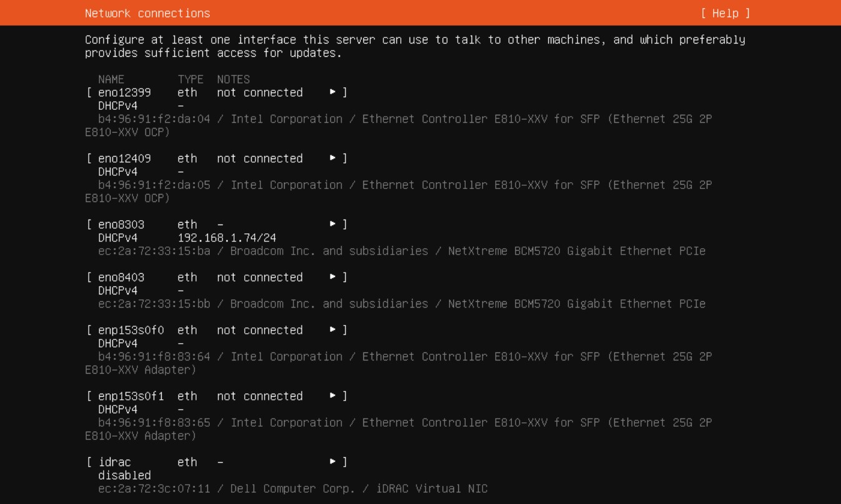This screenshot has height=504, width=841.
Task: Select the eno8403 interface entry
Action: pyautogui.click(x=121, y=278)
